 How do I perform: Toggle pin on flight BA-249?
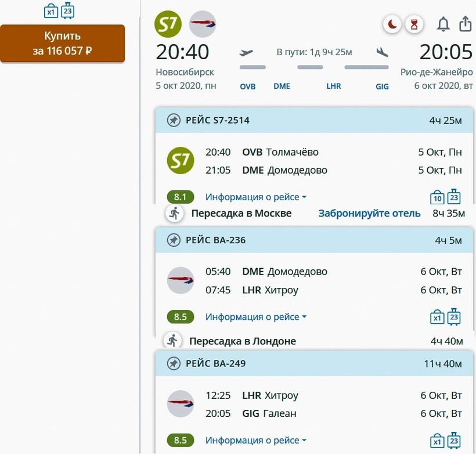[x=174, y=363]
